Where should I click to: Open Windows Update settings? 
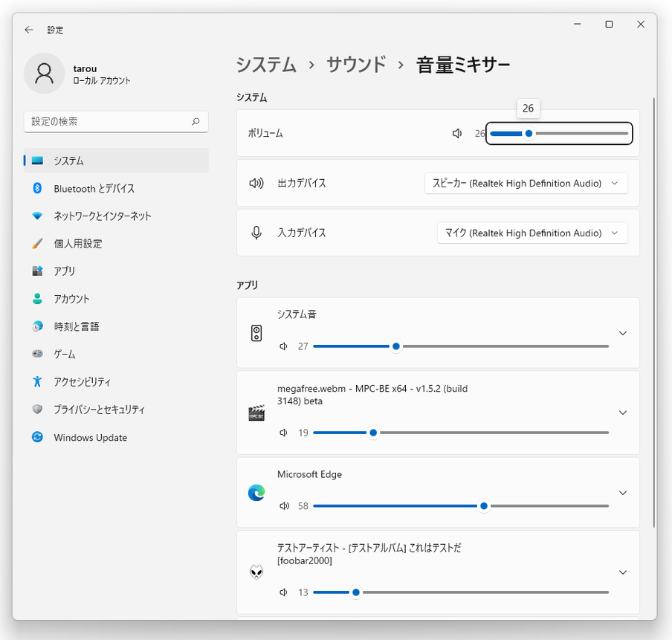point(116,437)
